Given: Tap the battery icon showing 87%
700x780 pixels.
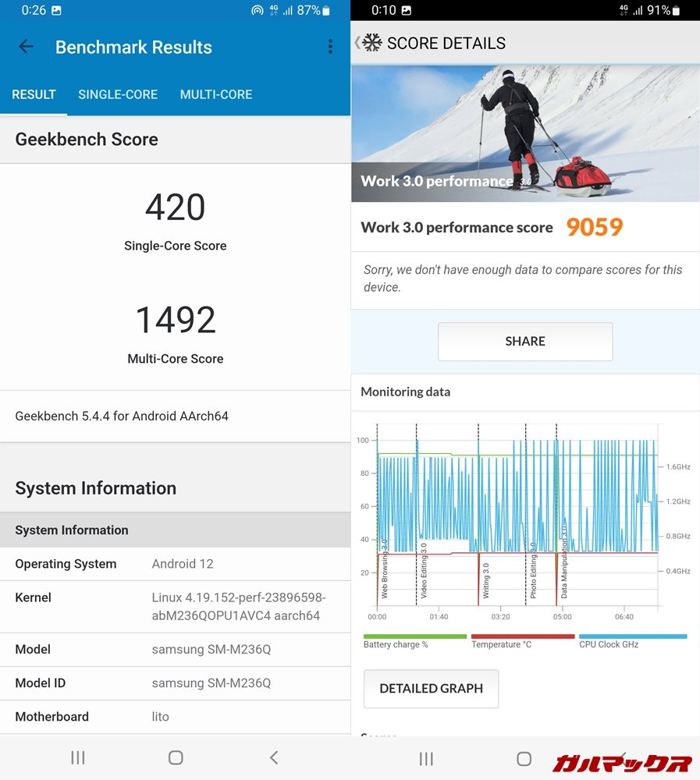Looking at the screenshot, I should point(326,11).
